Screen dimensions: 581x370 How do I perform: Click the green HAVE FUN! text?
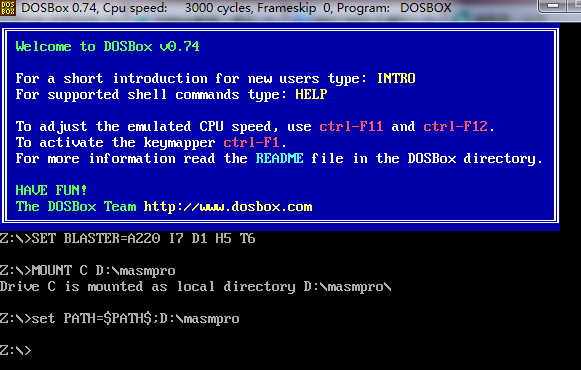click(x=51, y=190)
